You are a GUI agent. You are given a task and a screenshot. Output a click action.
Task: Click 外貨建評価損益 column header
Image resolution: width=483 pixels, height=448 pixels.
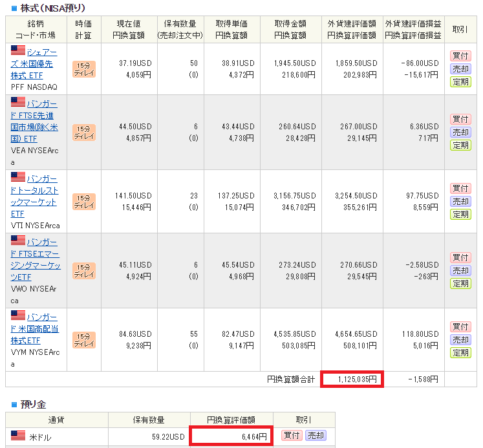coord(413,24)
